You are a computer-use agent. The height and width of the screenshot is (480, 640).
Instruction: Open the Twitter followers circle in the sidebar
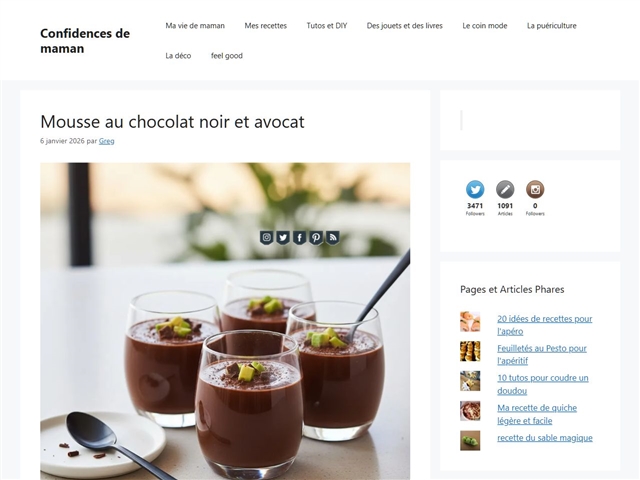click(x=475, y=189)
